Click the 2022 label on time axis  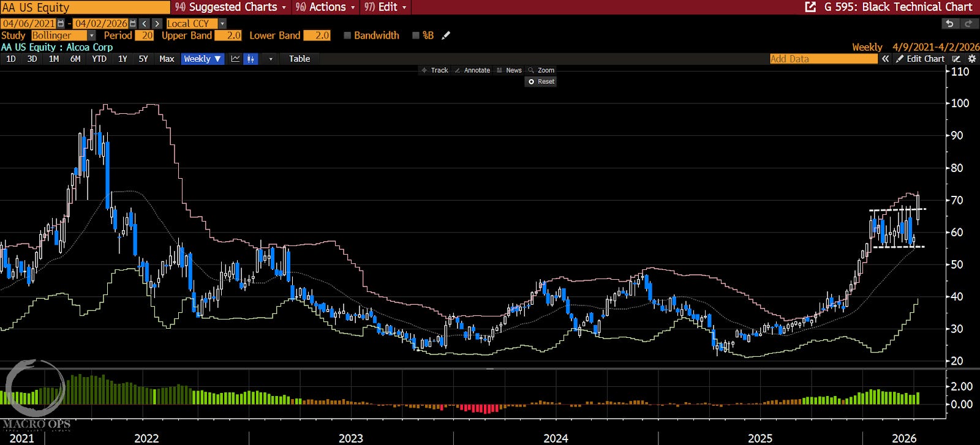(146, 438)
